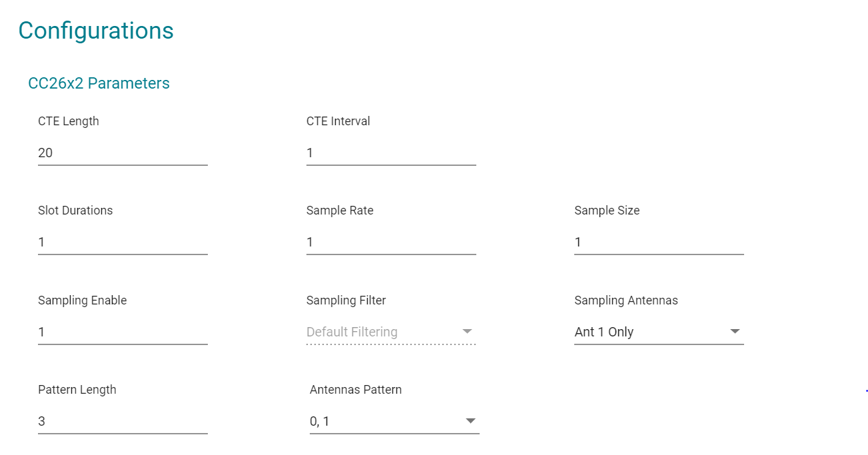
Task: Click the greyed arrow on Sampling Filter
Action: [x=467, y=331]
